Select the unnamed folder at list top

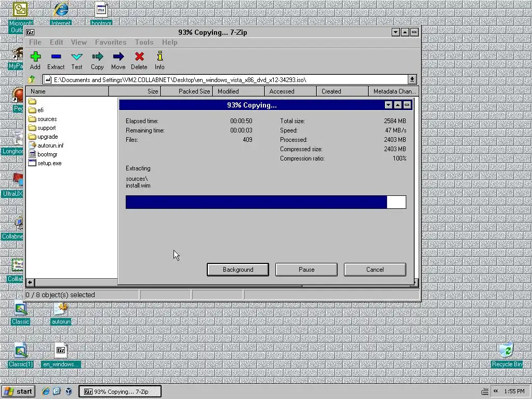(x=32, y=101)
